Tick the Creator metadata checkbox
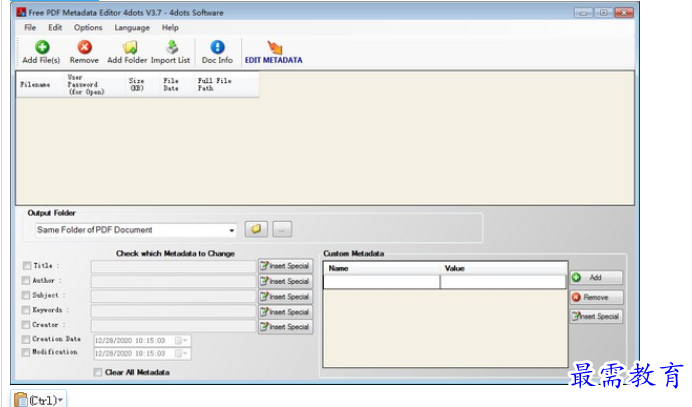Image resolution: width=692 pixels, height=407 pixels. [26, 324]
